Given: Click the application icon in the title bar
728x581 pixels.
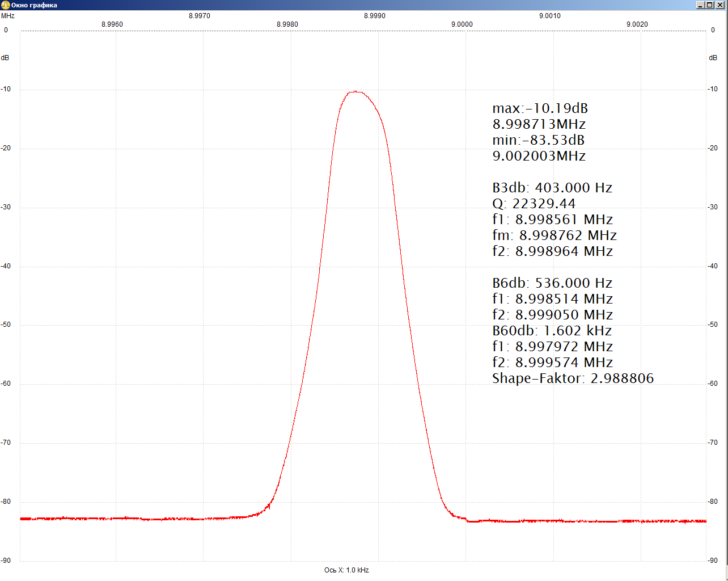Looking at the screenshot, I should [5, 5].
